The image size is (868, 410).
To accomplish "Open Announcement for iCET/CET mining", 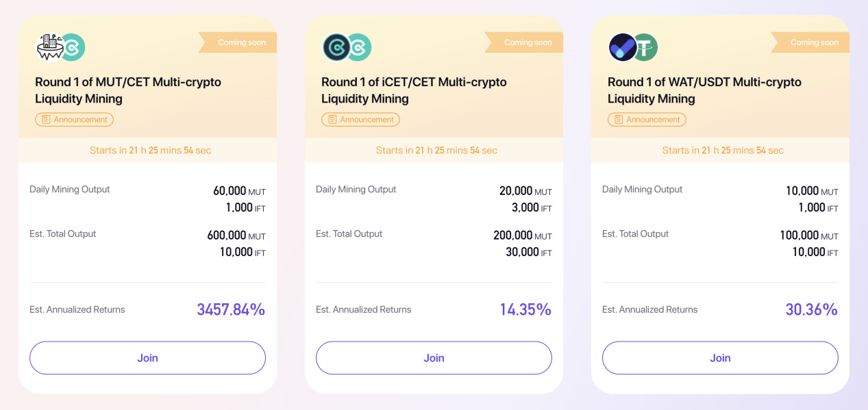I will 360,120.
